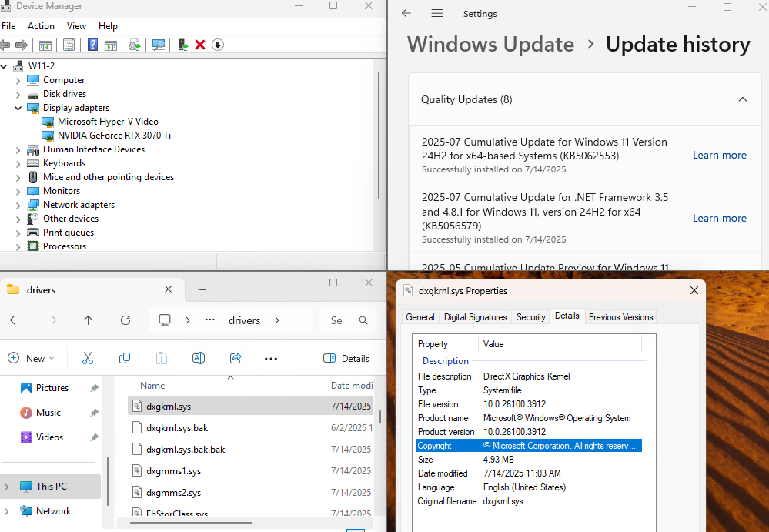
Task: Expand This PC in Explorer navigation pane
Action: point(6,487)
